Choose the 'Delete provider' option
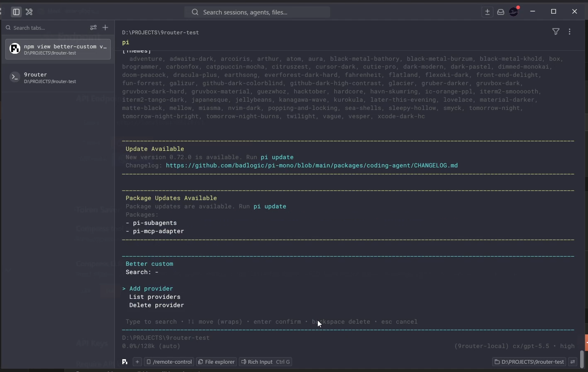This screenshot has width=588, height=372. tap(157, 305)
